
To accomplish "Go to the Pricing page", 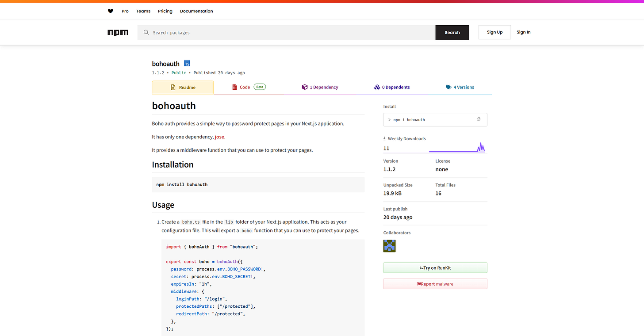I will coord(165,11).
